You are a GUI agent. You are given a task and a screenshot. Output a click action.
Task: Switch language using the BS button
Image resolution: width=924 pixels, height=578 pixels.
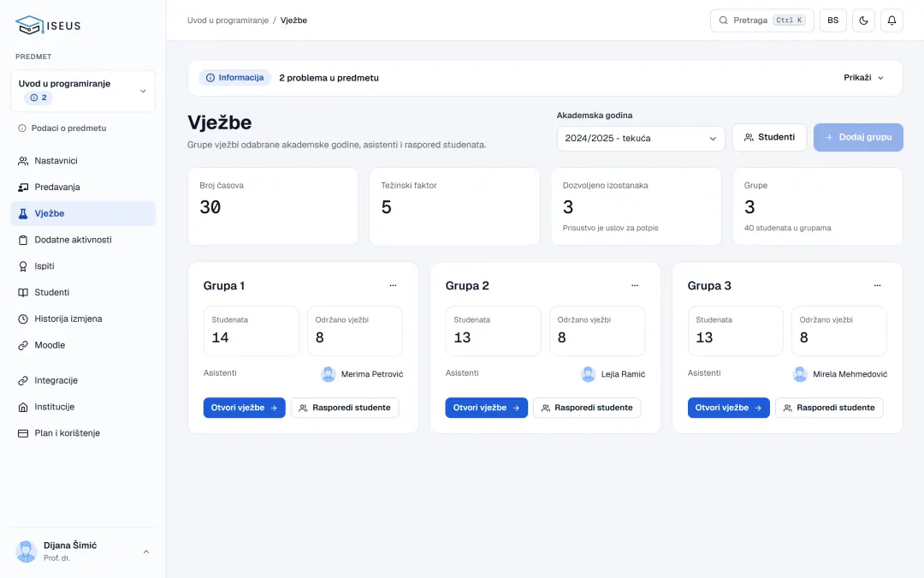pyautogui.click(x=832, y=21)
